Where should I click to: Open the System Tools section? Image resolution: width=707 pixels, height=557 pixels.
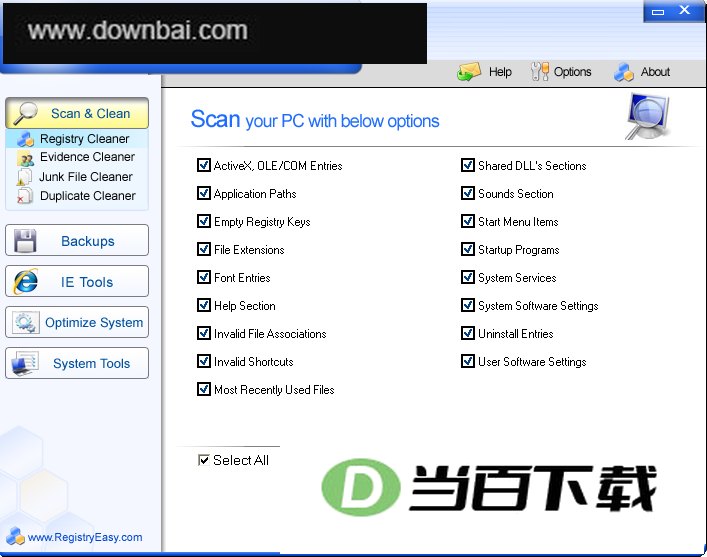77,363
